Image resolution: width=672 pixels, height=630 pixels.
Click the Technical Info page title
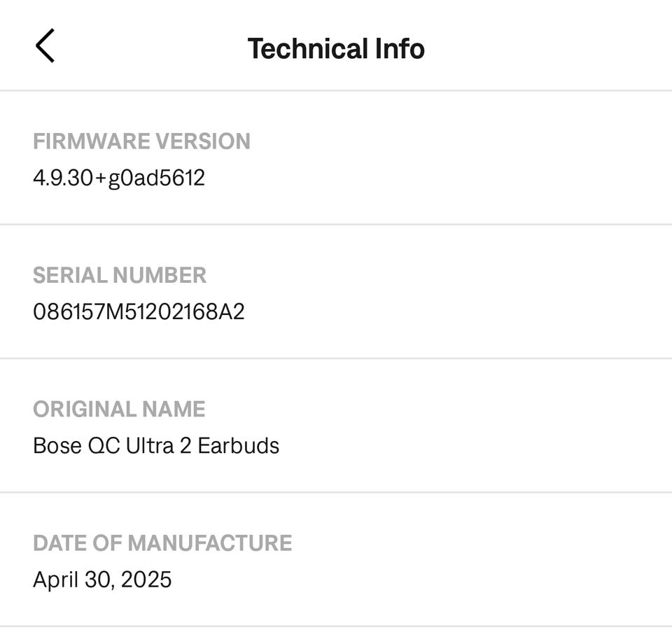pyautogui.click(x=336, y=48)
